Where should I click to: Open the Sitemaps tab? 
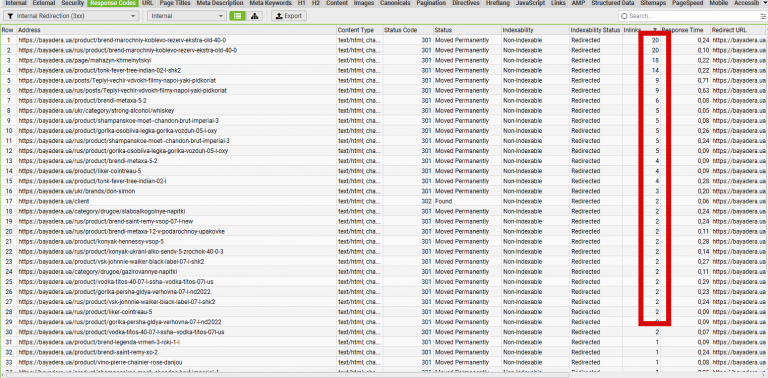click(x=653, y=3)
